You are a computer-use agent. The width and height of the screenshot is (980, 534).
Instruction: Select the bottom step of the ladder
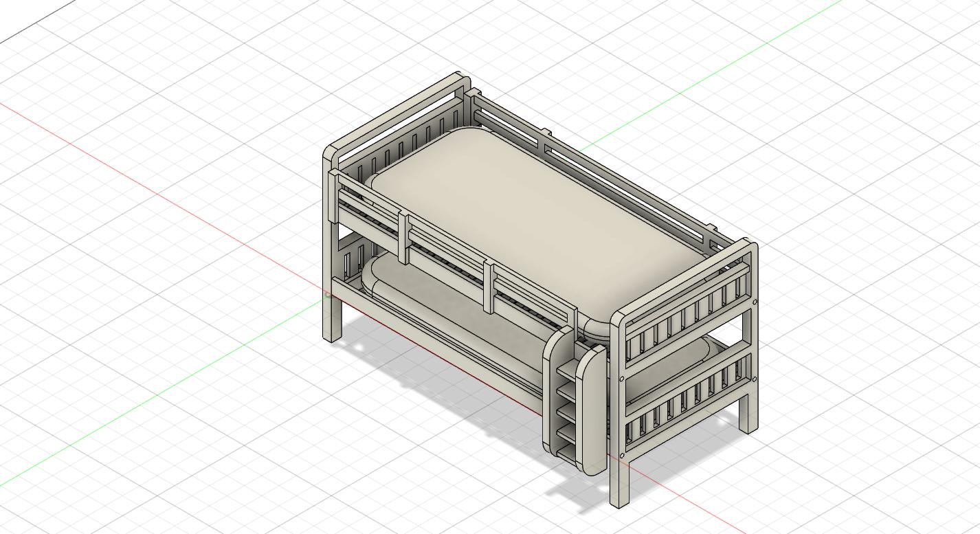click(x=566, y=453)
